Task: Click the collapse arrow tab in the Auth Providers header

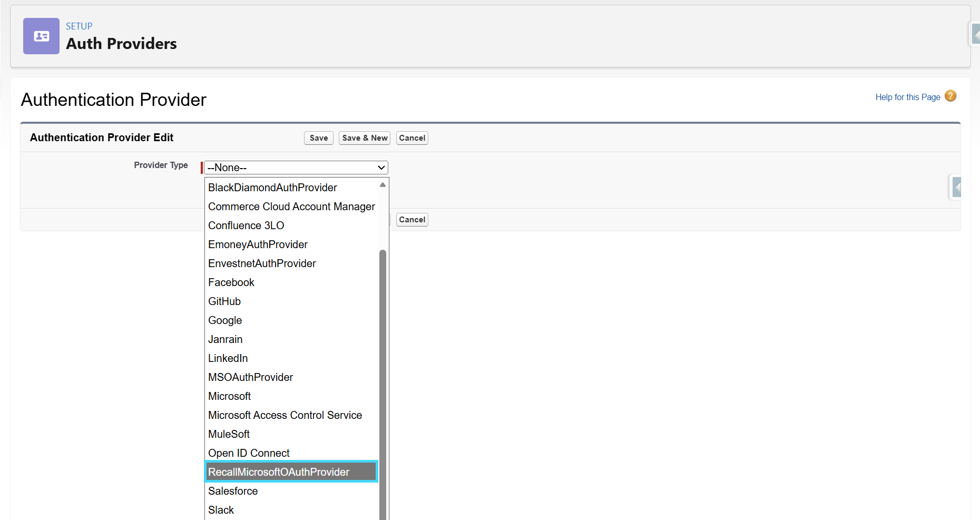Action: tap(975, 34)
